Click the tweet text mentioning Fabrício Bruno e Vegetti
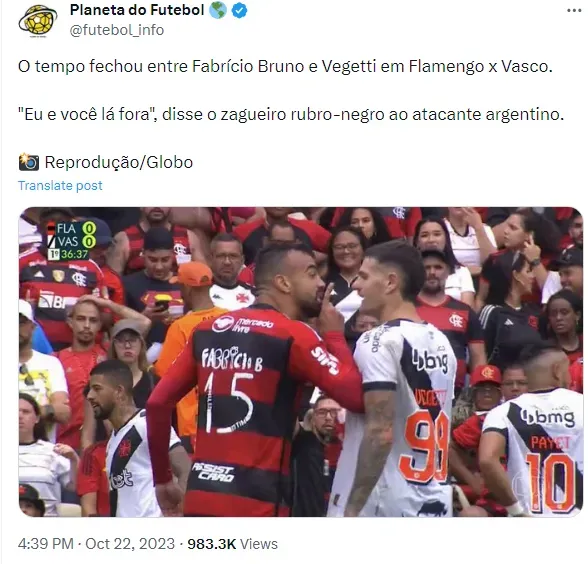588x564 pixels. tap(285, 66)
